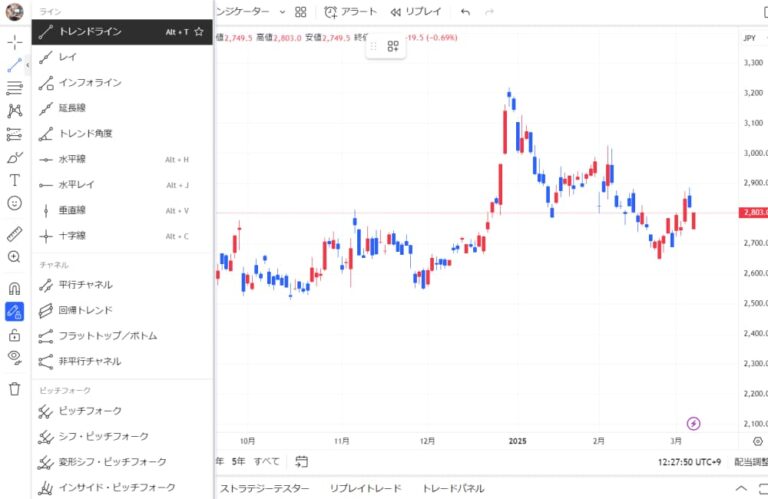Click the Fibonacci tools icon

[x=15, y=88]
